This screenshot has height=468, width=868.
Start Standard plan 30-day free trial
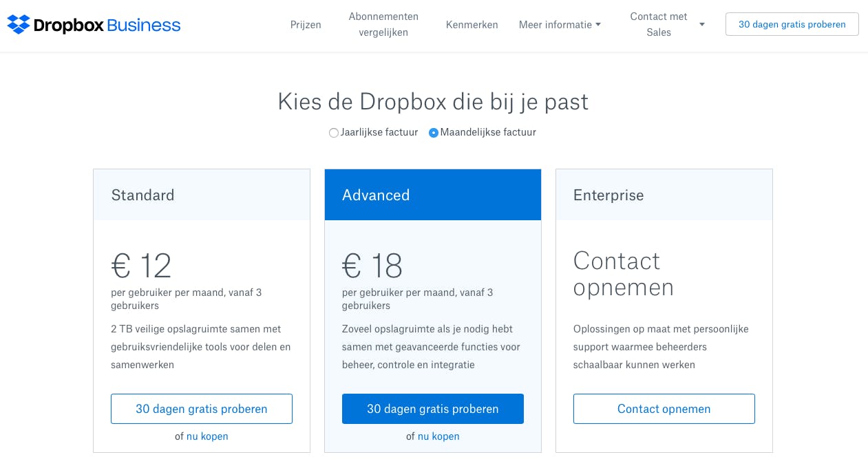(202, 409)
